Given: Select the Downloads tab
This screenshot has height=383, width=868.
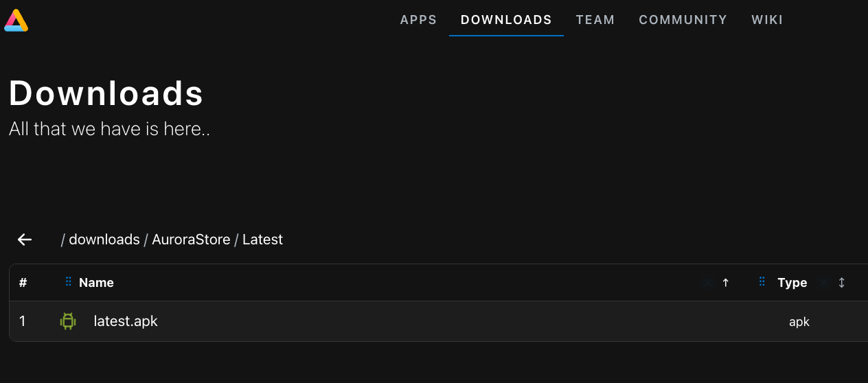Looking at the screenshot, I should click(506, 20).
